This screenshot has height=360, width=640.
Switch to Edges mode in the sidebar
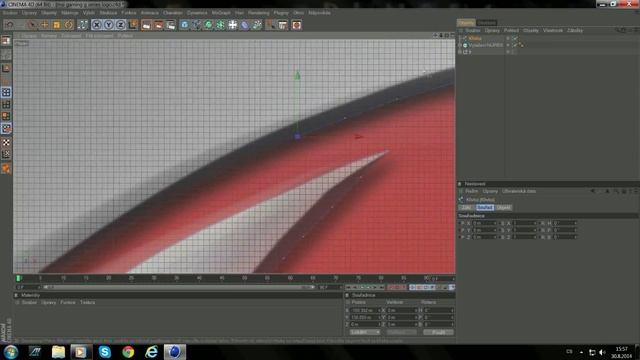tap(6, 105)
